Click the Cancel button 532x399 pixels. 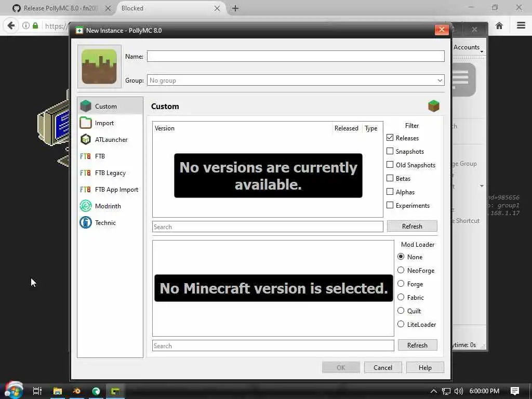[x=383, y=367]
